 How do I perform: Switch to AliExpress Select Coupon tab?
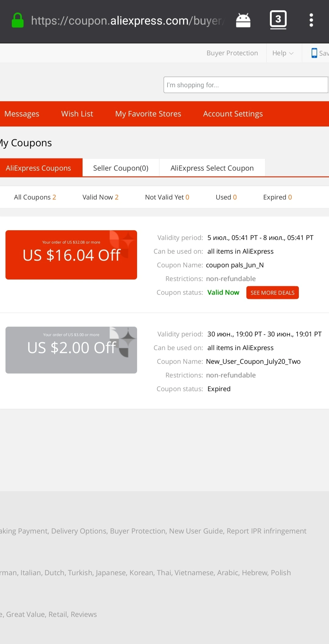[212, 168]
